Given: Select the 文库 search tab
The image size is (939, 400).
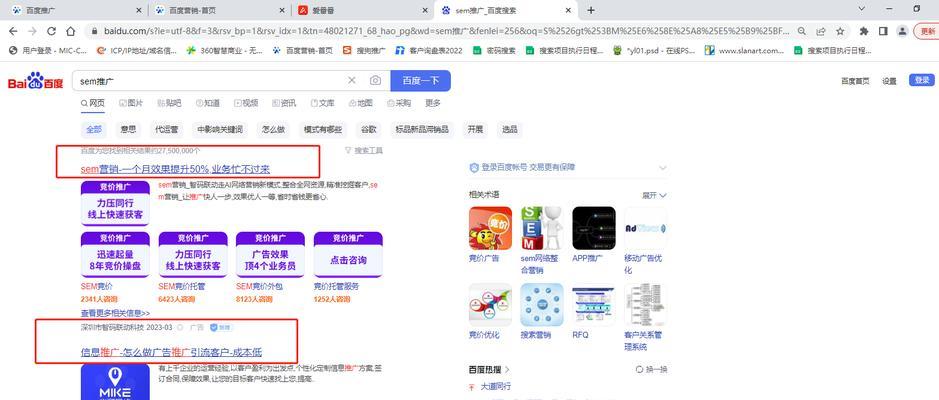Looking at the screenshot, I should (x=322, y=103).
